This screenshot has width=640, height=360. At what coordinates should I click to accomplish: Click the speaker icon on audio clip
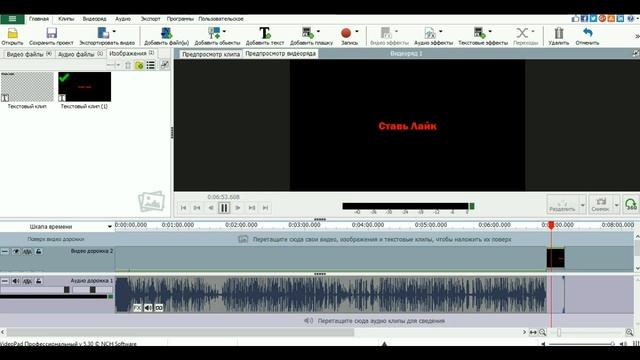148,308
